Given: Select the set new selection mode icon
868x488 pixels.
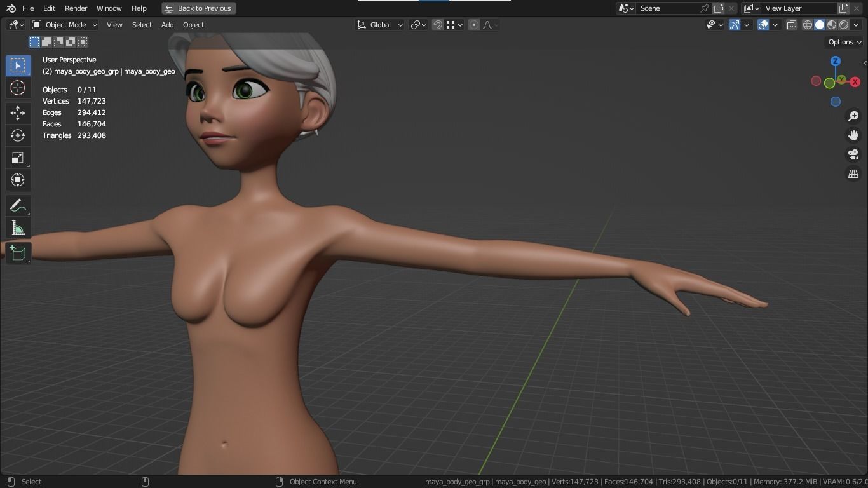Looking at the screenshot, I should [x=34, y=42].
